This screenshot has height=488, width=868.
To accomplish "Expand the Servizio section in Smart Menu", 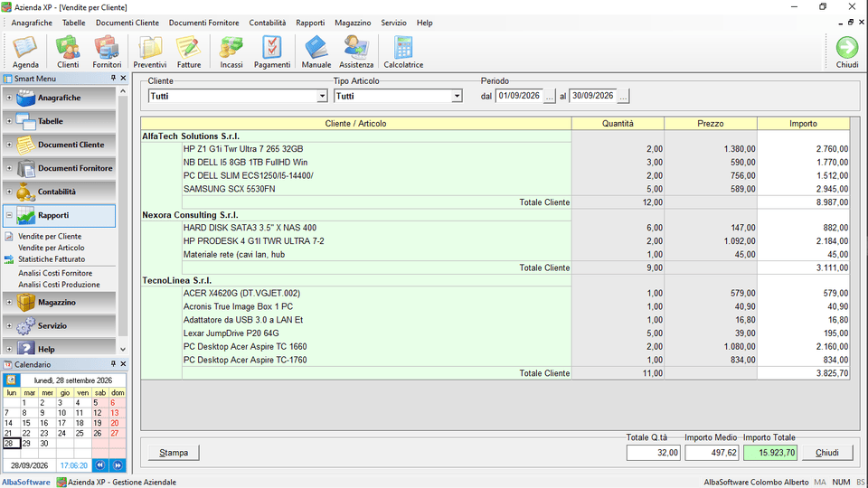I will point(9,326).
